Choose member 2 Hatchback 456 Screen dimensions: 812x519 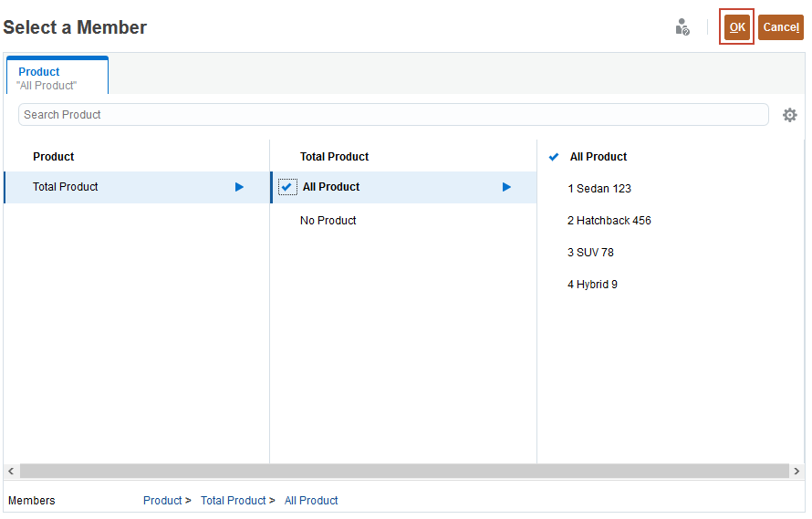609,221
